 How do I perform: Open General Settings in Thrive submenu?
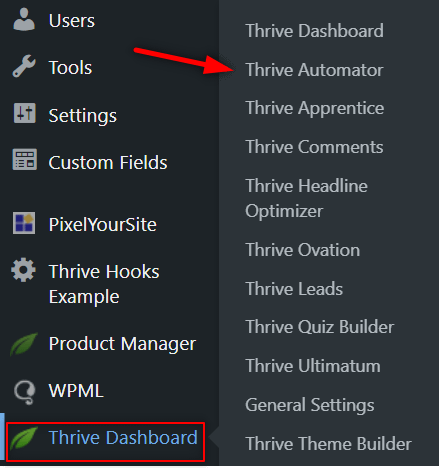pyautogui.click(x=310, y=405)
